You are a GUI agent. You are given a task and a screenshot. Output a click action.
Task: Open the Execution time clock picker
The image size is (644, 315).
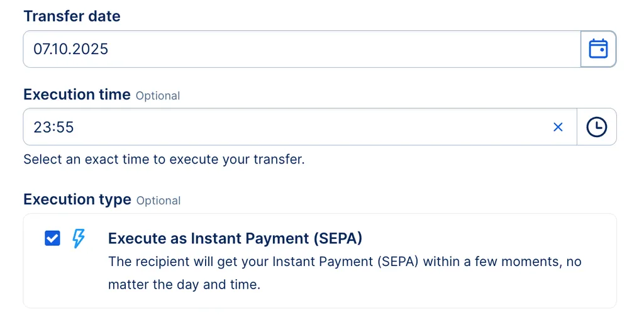(597, 127)
